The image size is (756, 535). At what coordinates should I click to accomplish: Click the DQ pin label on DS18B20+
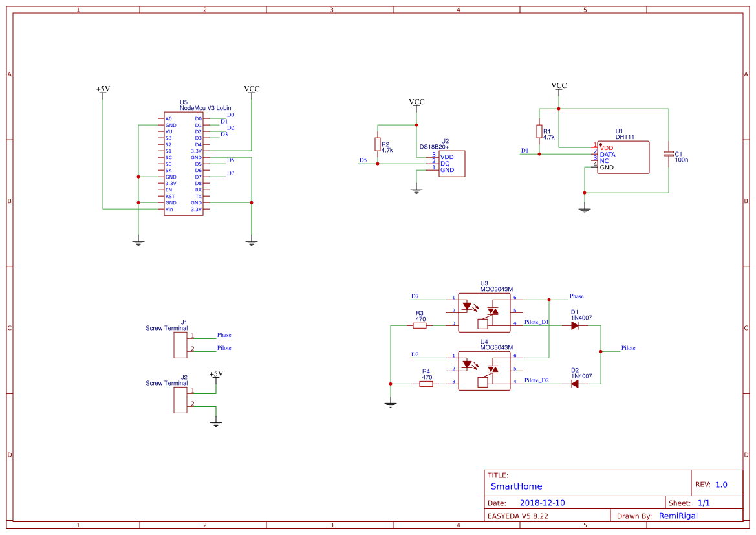click(x=445, y=164)
